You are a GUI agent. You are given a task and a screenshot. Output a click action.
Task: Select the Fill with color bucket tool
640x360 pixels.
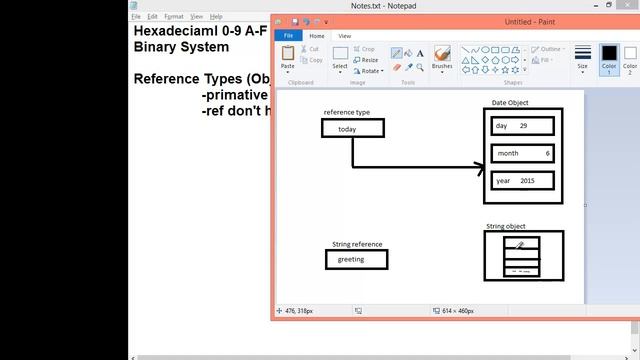[x=408, y=53]
